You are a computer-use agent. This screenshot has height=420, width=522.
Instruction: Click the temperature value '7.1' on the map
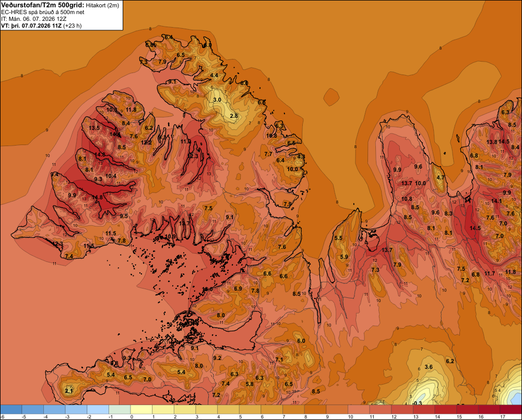279,359
